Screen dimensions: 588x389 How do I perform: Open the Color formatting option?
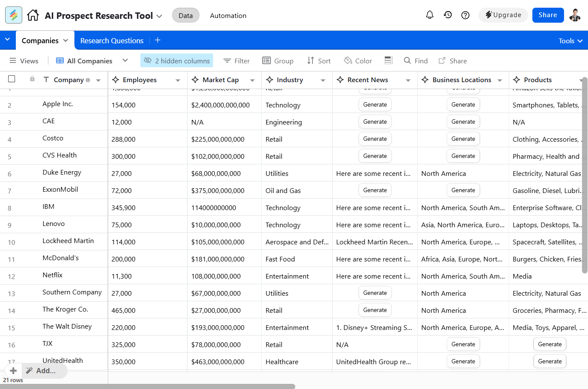[x=358, y=61]
